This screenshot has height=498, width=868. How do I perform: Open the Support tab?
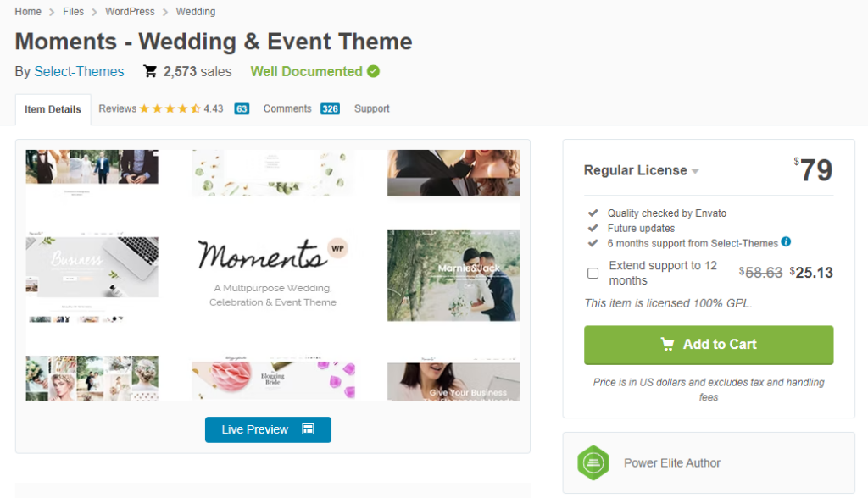(372, 108)
